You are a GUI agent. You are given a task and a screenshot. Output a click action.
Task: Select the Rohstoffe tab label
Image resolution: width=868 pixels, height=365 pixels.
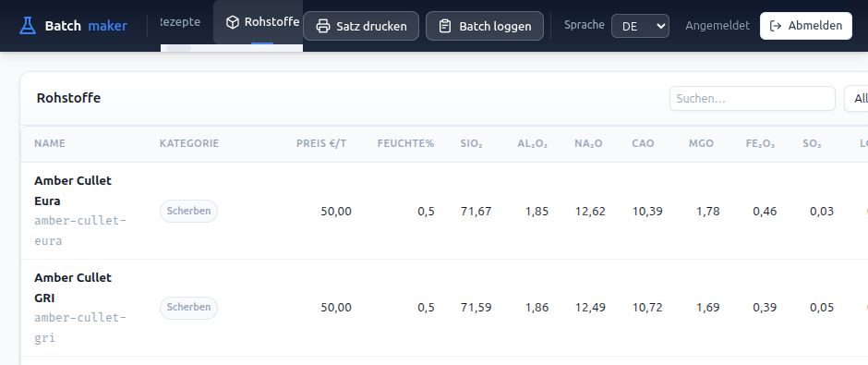[271, 22]
